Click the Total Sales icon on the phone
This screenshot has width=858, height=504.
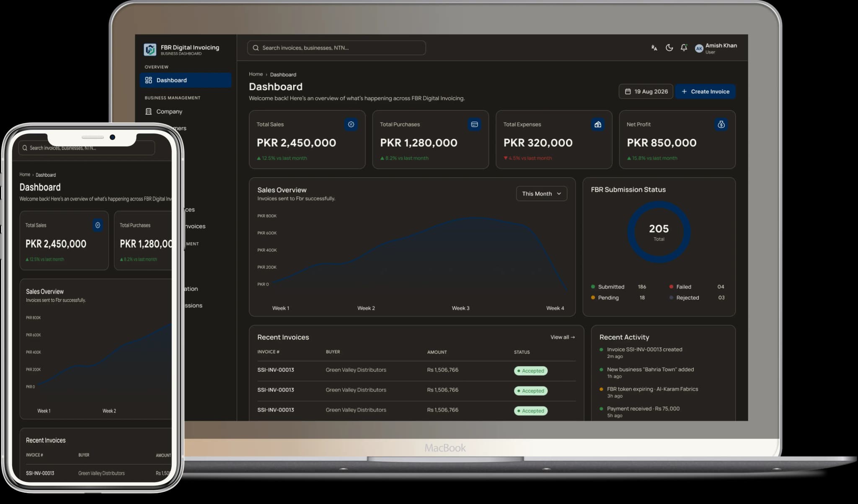pyautogui.click(x=98, y=225)
